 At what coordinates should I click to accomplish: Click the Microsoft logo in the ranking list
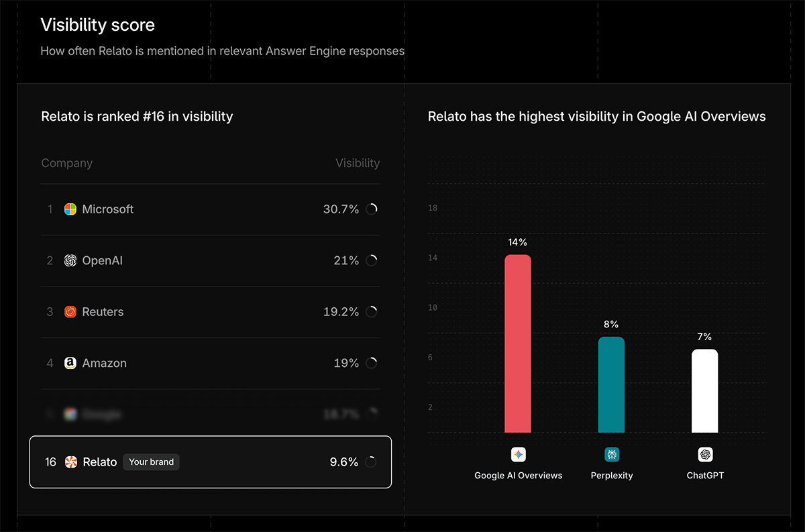(70, 209)
